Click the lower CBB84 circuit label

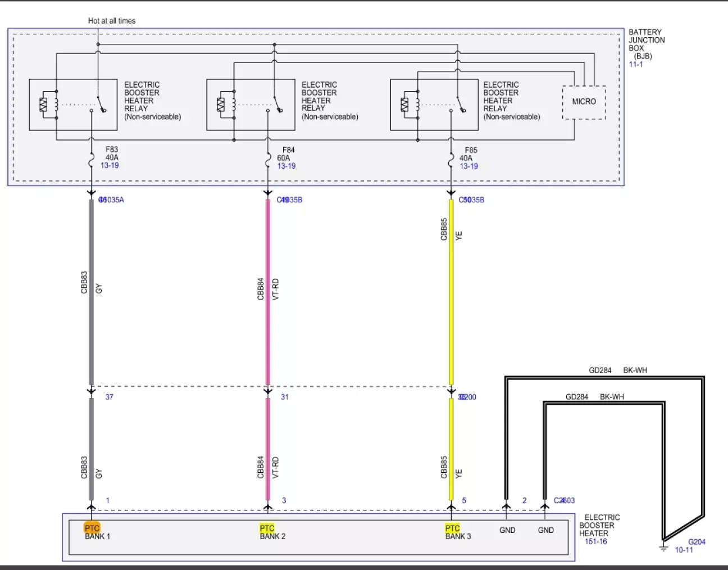coord(261,468)
